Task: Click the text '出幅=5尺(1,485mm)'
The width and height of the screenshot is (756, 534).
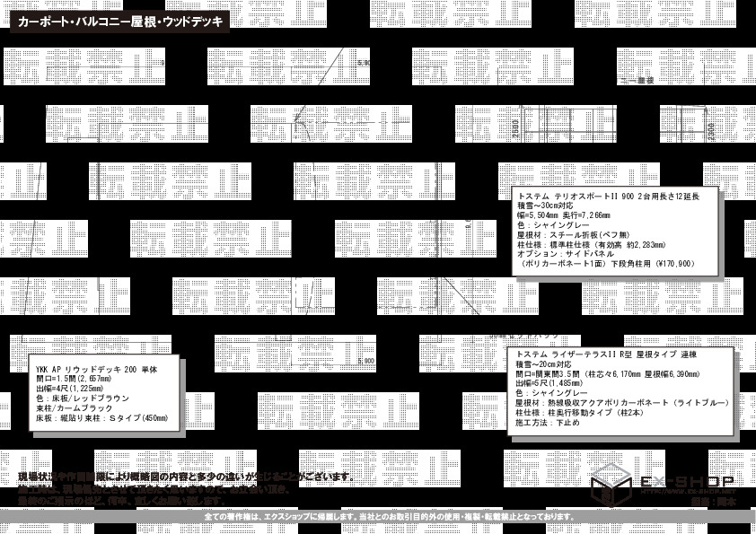Action: click(x=549, y=383)
